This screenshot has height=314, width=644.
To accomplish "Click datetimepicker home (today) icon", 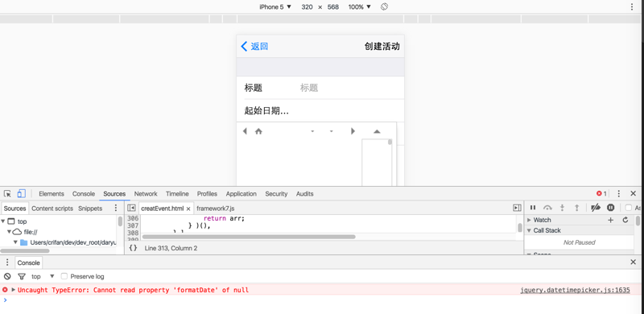I will click(258, 131).
